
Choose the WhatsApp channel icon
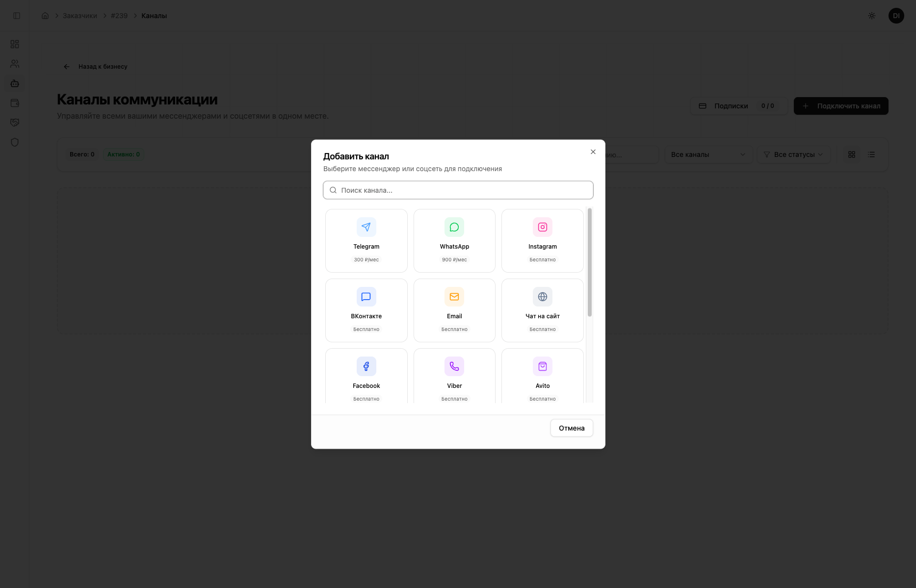[x=454, y=227]
